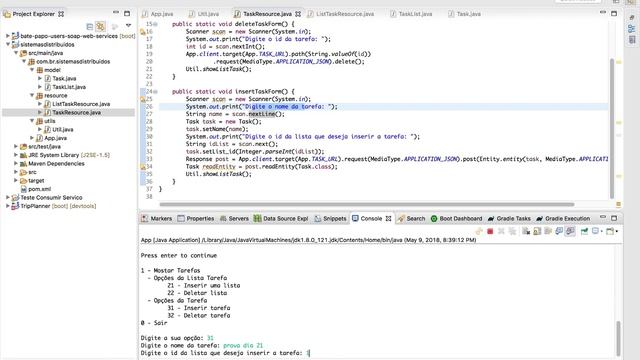Fold the deleteTaskForm method at line 15
Screen dimensions: 640x360
156,24
